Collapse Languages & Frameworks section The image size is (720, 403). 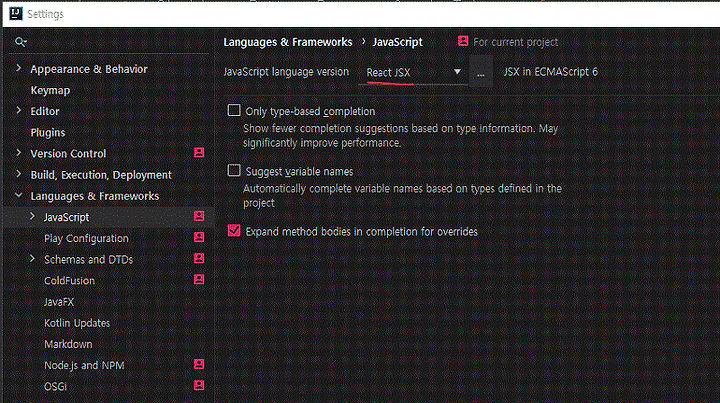click(18, 195)
